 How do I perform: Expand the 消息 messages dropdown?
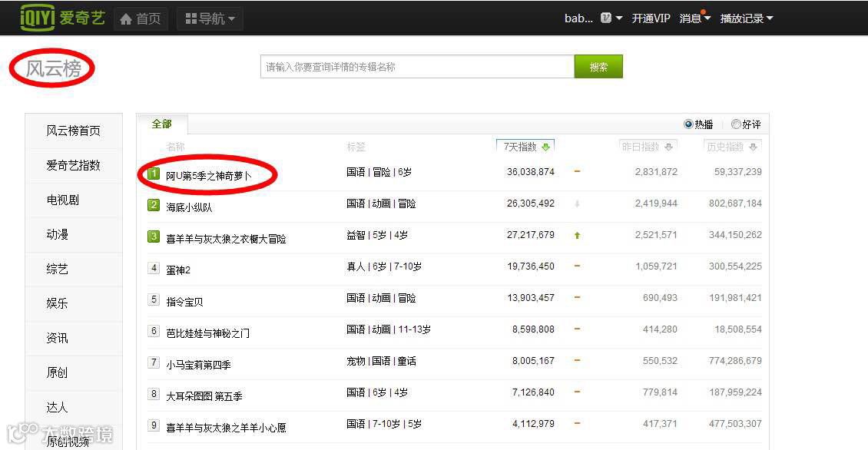pyautogui.click(x=694, y=18)
